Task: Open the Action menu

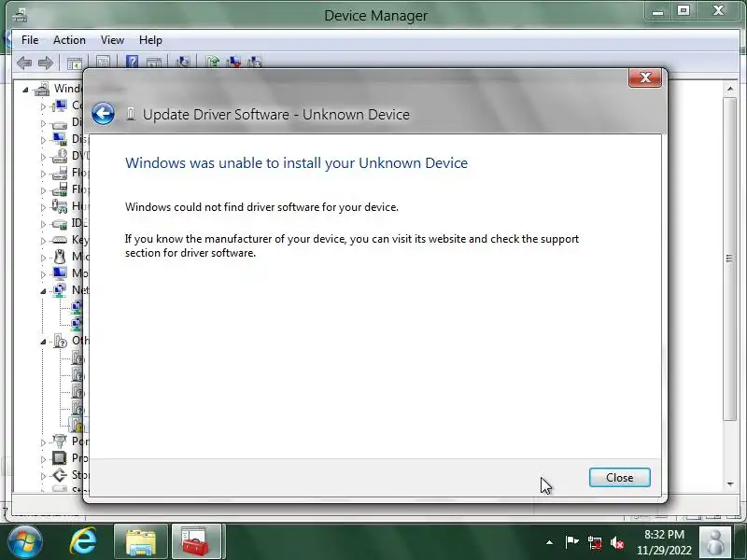Action: tap(69, 40)
